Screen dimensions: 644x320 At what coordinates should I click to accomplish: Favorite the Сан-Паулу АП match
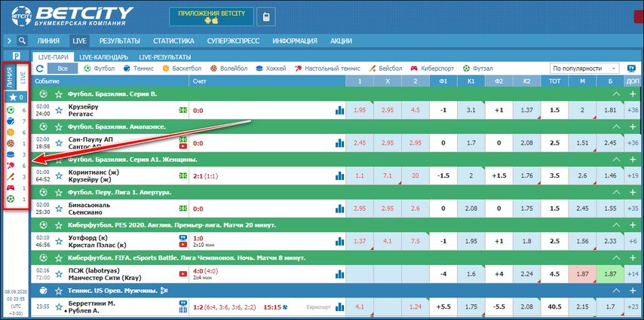pyautogui.click(x=59, y=143)
